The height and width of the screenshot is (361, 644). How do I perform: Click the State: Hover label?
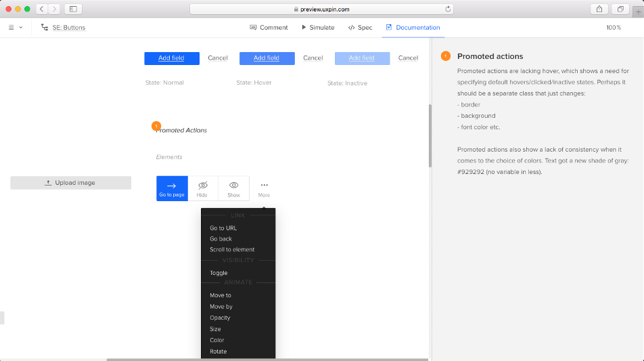point(254,83)
